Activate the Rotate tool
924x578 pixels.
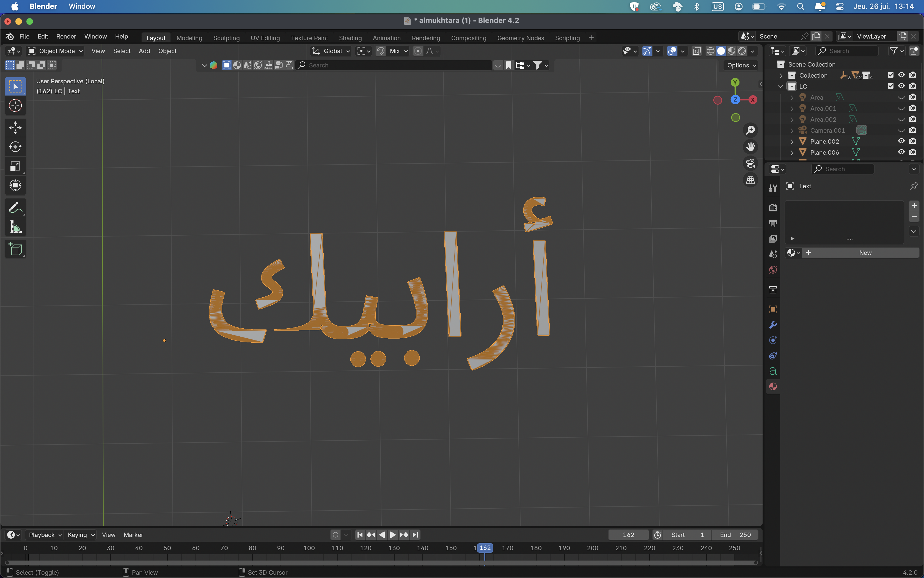[x=15, y=147]
